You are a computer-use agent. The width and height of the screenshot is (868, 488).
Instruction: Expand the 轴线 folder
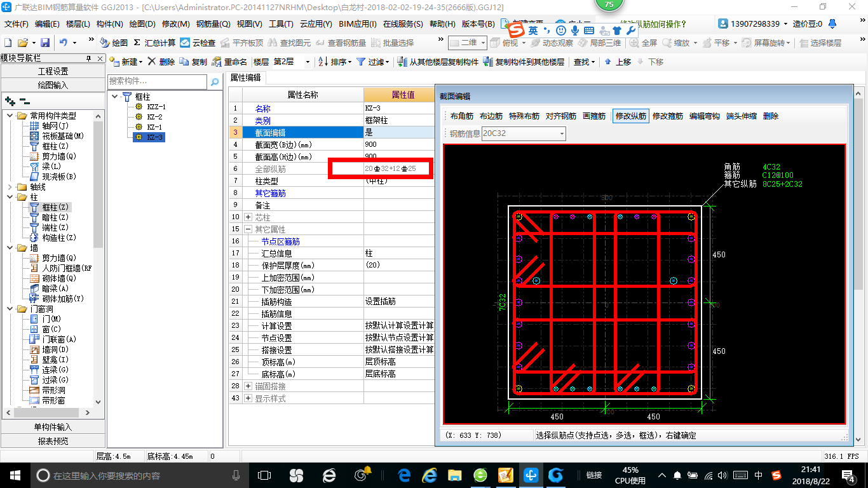pyautogui.click(x=10, y=187)
